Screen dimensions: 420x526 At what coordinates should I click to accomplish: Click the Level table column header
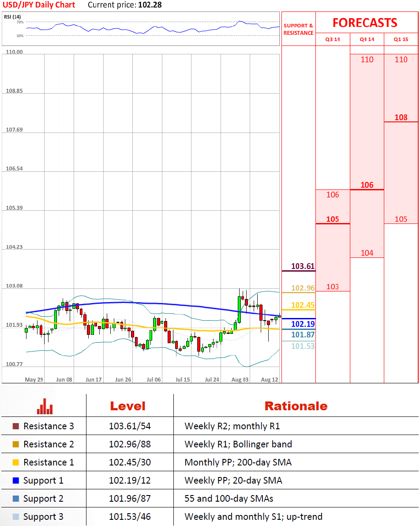click(x=127, y=406)
